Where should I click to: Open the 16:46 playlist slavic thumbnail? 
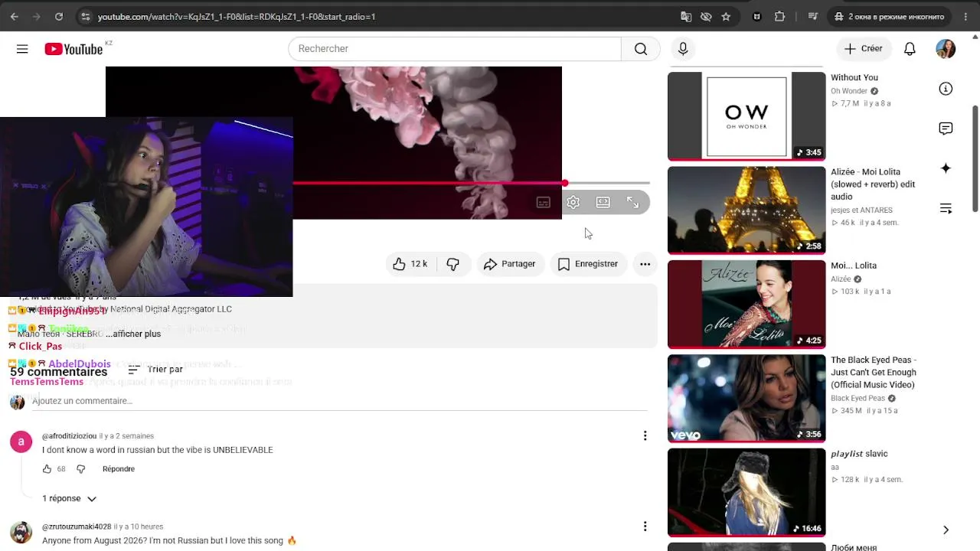746,493
